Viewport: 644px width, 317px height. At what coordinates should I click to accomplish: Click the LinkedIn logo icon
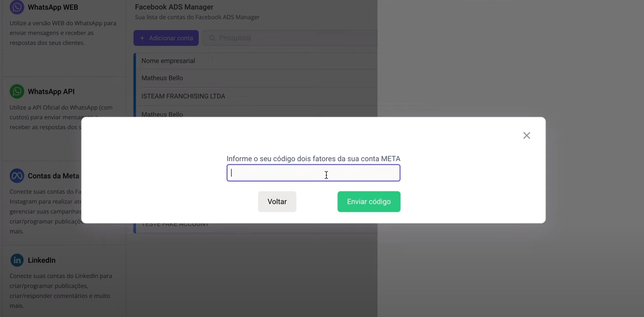pyautogui.click(x=17, y=260)
